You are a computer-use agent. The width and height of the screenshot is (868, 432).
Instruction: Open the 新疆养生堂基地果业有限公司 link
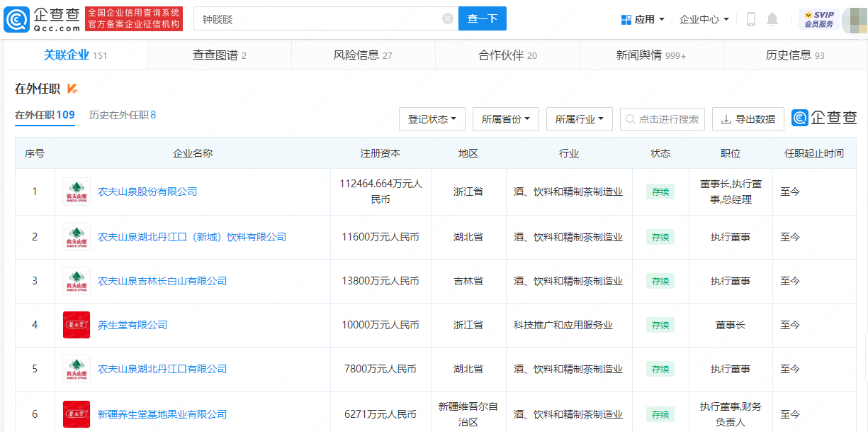click(x=162, y=414)
